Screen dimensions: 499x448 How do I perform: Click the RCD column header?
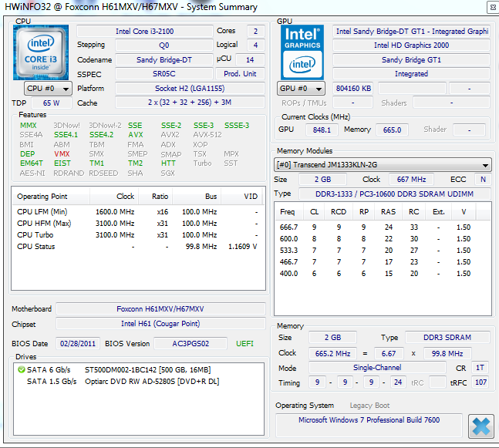click(x=339, y=212)
